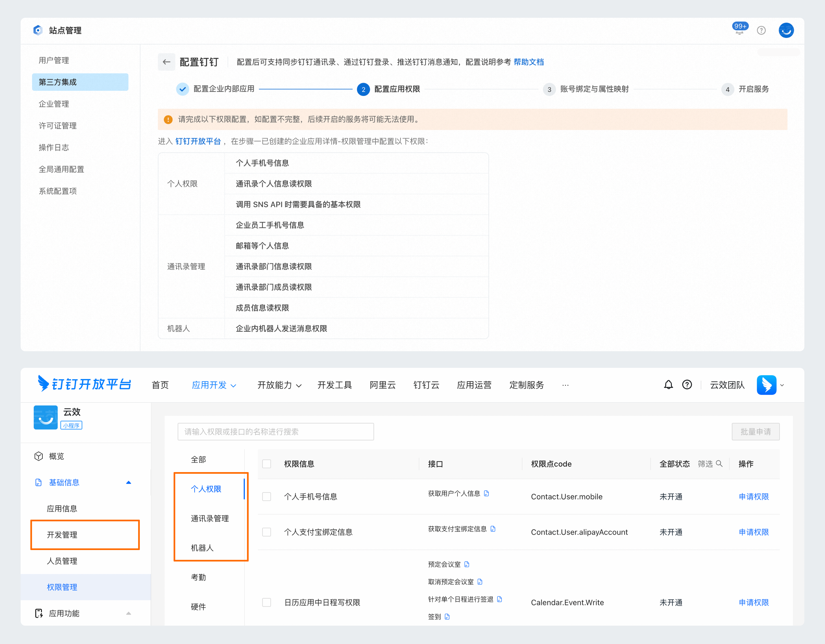Click the help icon in 钉钉开放平台 header

(687, 384)
